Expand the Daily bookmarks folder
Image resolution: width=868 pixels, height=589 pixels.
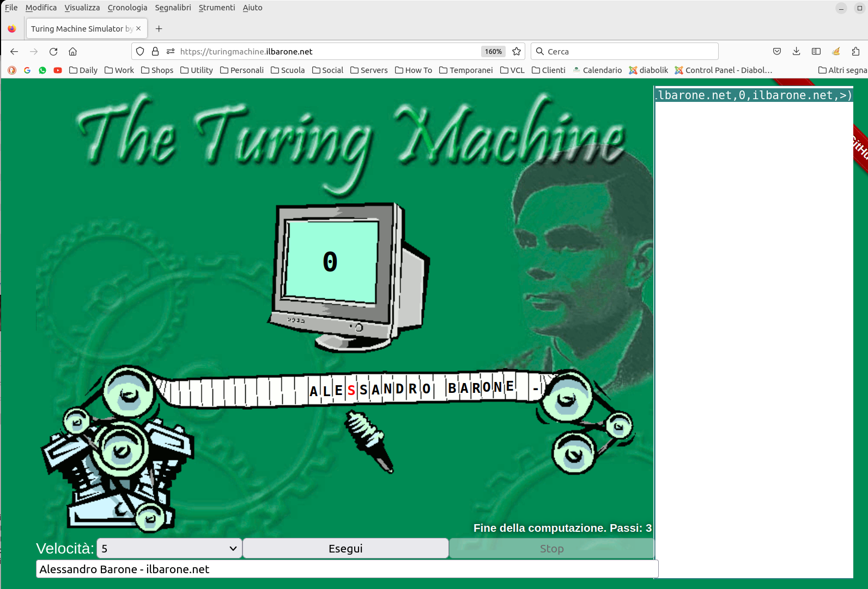pos(83,70)
